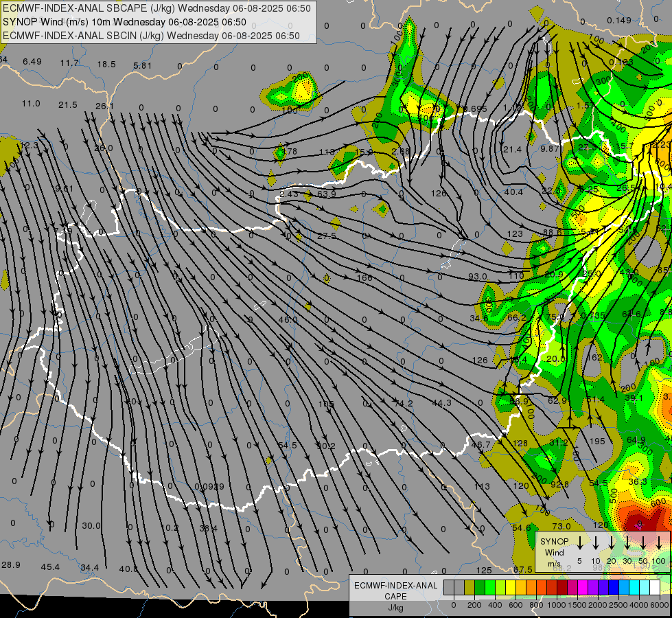Click the CAPE label in bottom legend

[x=395, y=597]
